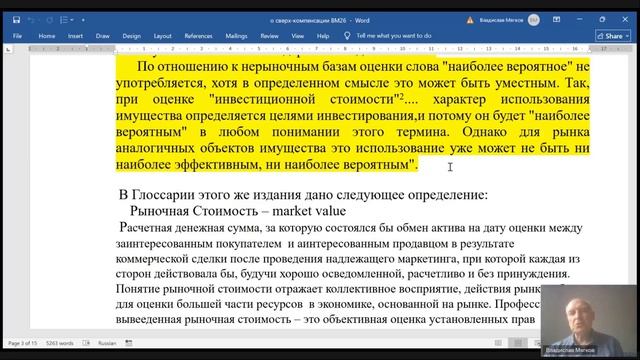Open the Mailings ribbon tab

(236, 36)
